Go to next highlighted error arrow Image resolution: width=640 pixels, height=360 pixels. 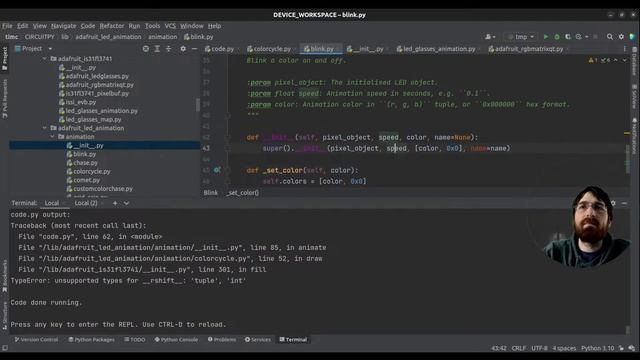[x=624, y=60]
